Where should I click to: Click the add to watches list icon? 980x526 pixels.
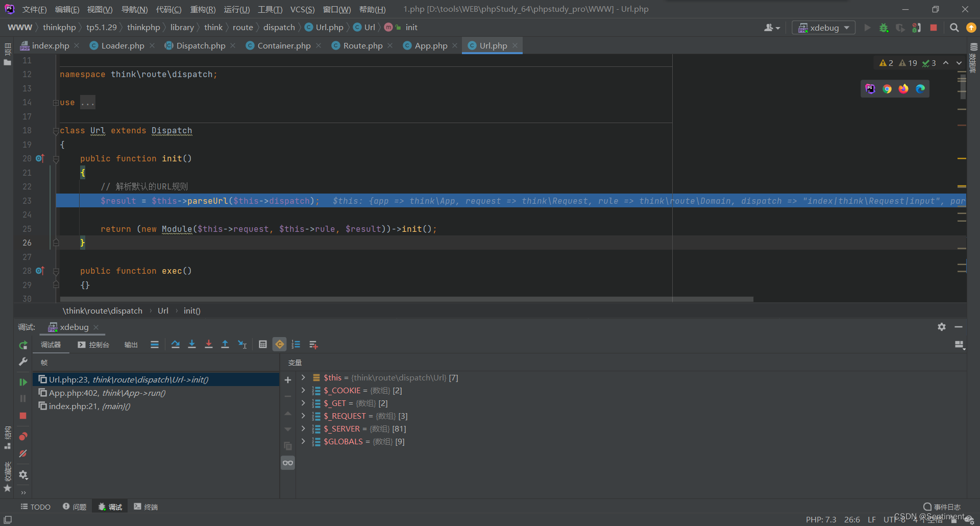coord(313,345)
